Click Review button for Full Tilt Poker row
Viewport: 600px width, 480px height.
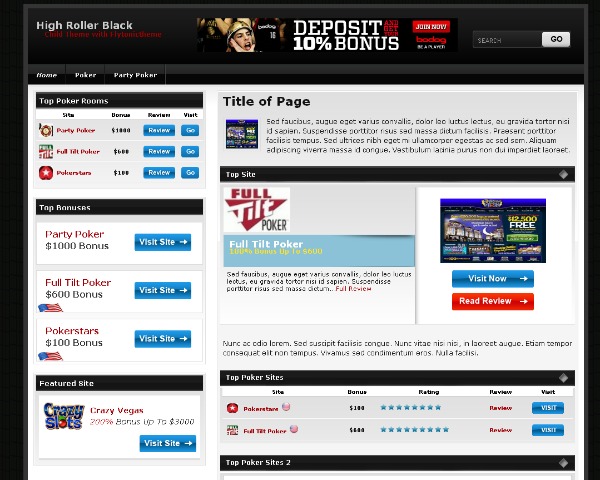[159, 152]
